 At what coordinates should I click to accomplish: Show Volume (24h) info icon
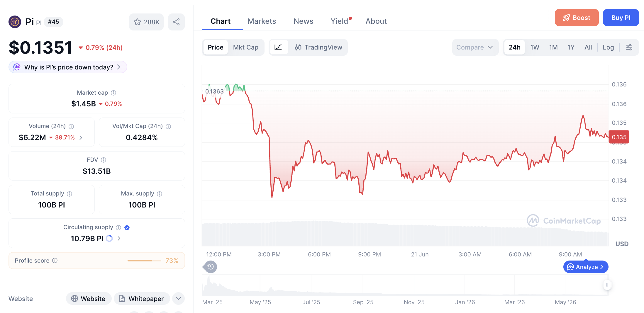pyautogui.click(x=71, y=126)
